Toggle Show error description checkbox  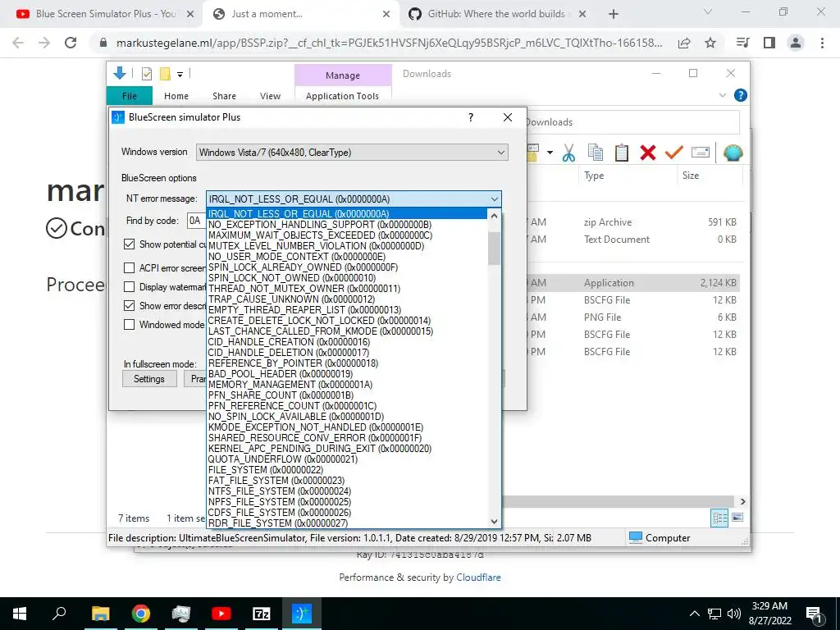point(129,305)
